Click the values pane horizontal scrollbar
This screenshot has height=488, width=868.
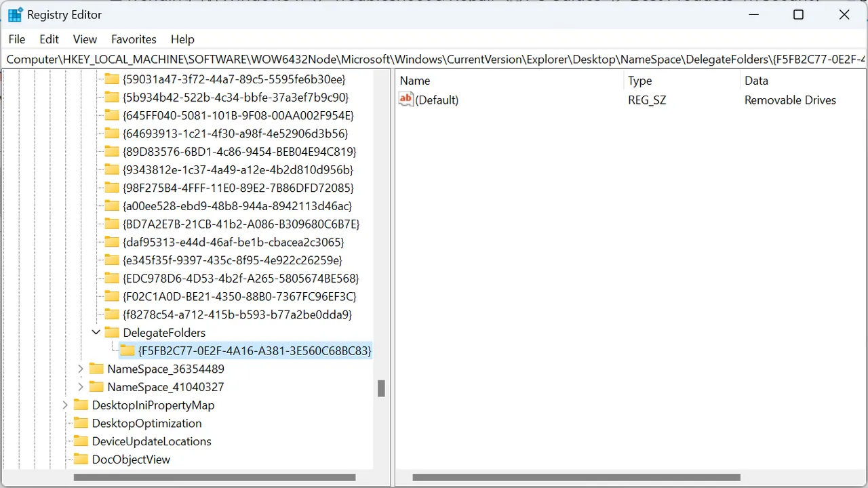click(576, 477)
